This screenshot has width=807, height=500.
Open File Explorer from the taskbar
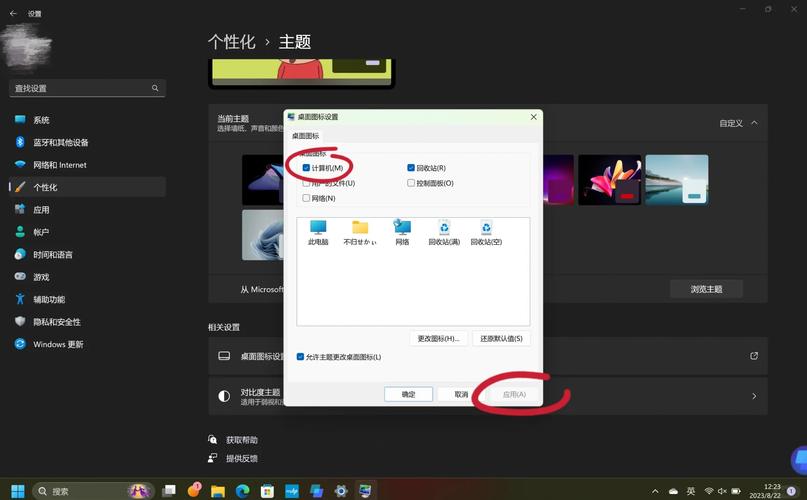[218, 491]
